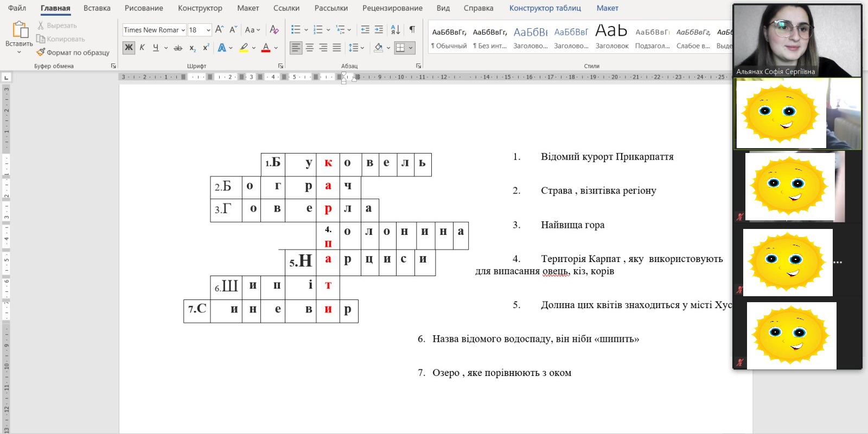Open the Шрифт dialog launcher
The height and width of the screenshot is (434, 868).
280,66
